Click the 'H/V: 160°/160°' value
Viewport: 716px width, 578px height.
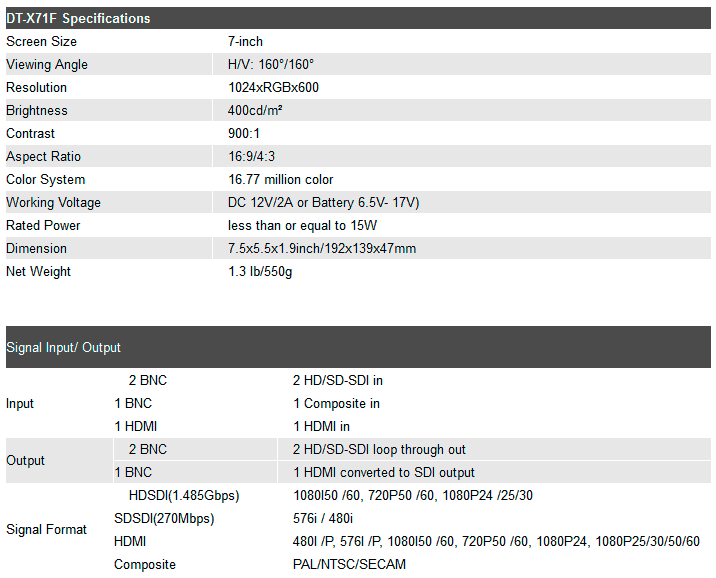coord(271,64)
